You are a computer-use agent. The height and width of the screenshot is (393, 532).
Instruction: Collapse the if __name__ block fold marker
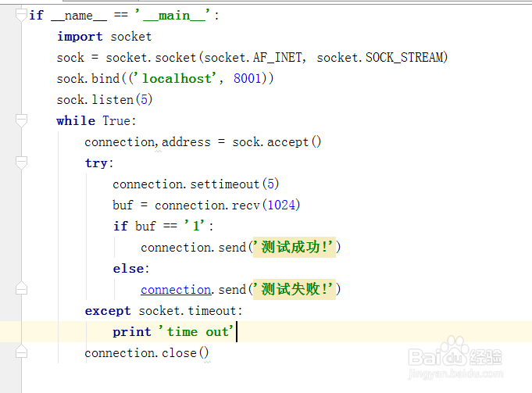21,15
